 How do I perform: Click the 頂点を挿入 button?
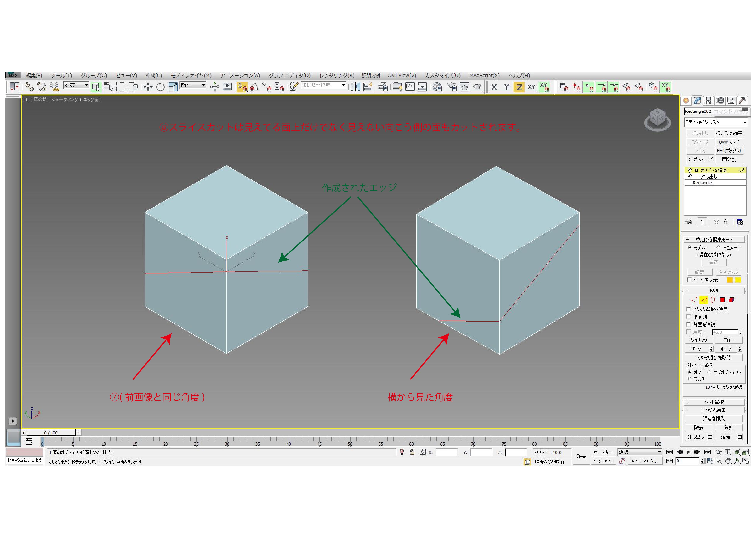(x=714, y=418)
